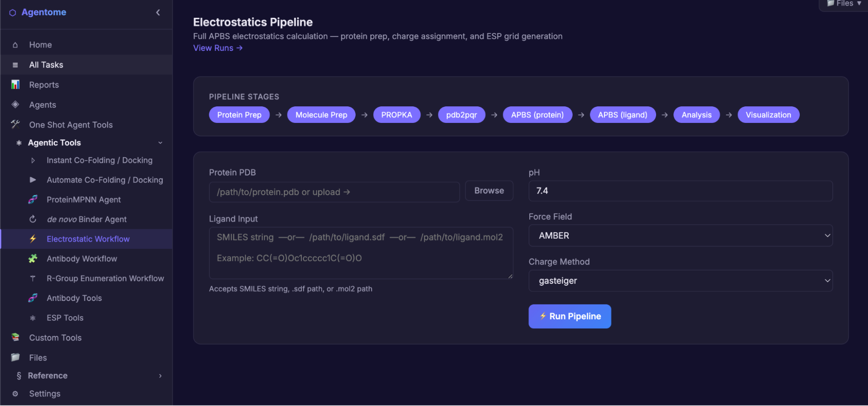Select the Electrostatic Workflow lightning icon

point(33,238)
